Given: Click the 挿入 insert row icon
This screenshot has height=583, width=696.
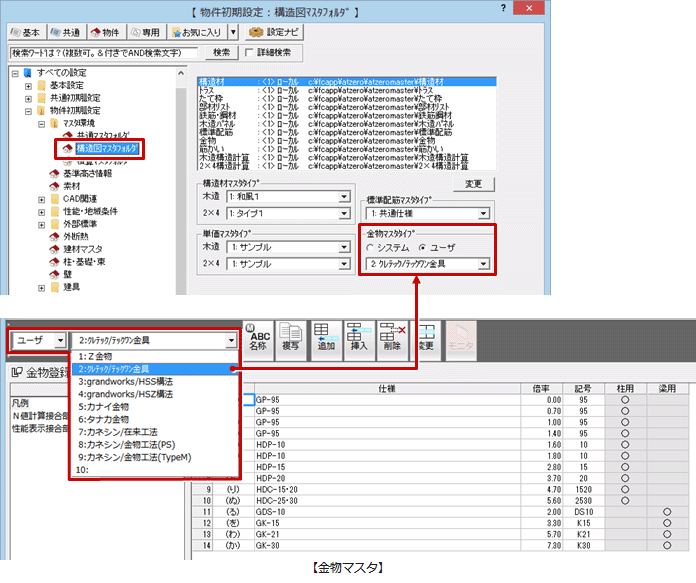Looking at the screenshot, I should click(x=358, y=341).
